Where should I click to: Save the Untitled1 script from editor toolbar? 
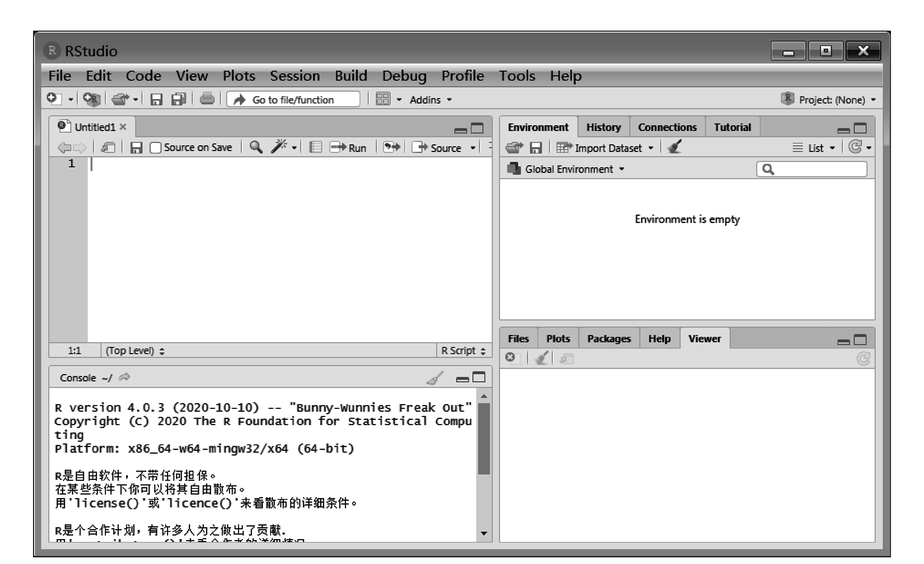136,148
